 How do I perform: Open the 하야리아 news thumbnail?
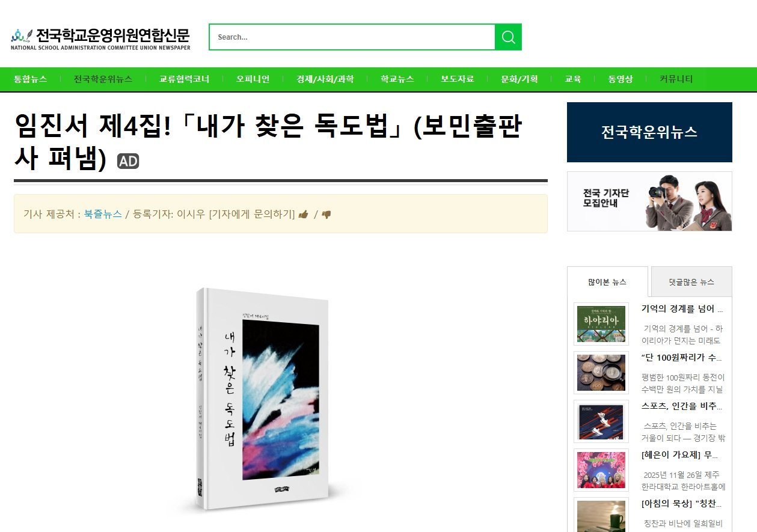601,324
